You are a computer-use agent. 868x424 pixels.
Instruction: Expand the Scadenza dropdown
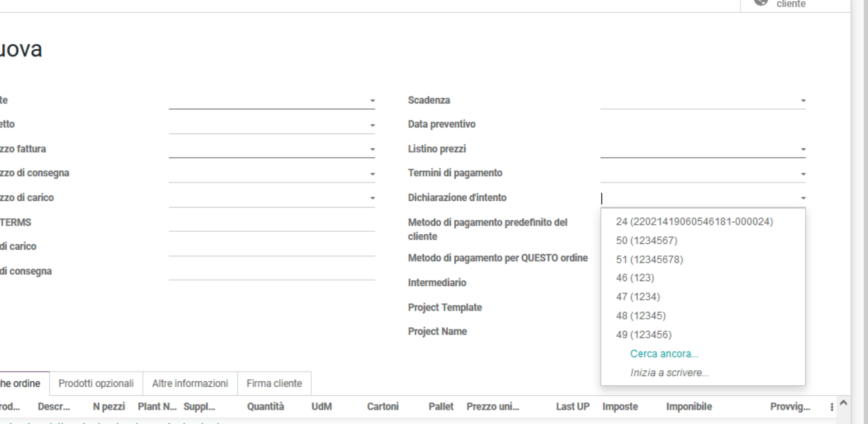(x=804, y=100)
